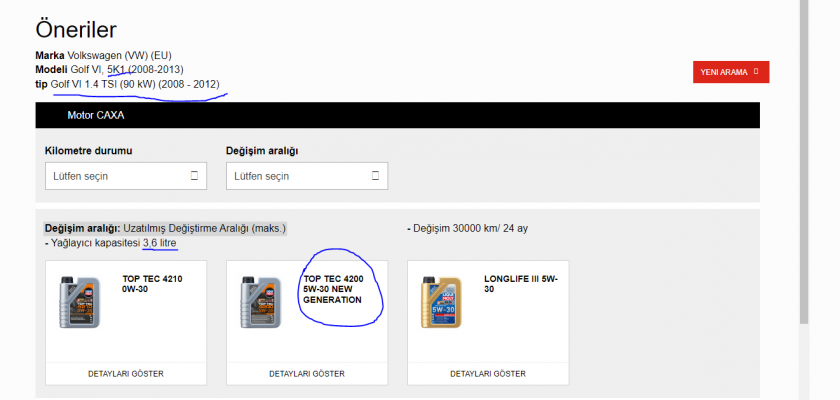This screenshot has height=400, width=840.
Task: Click the Longlife III 5W-30 bottle image
Action: pos(441,302)
